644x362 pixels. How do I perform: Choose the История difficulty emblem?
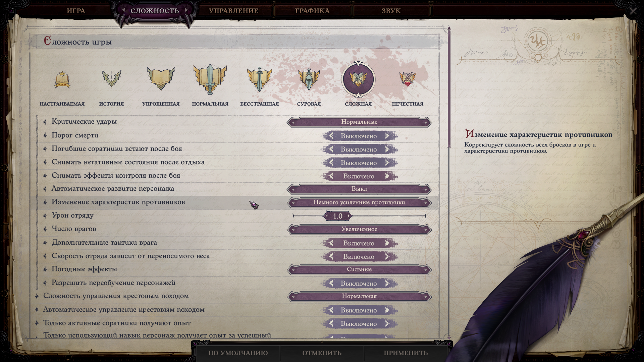[x=111, y=79]
